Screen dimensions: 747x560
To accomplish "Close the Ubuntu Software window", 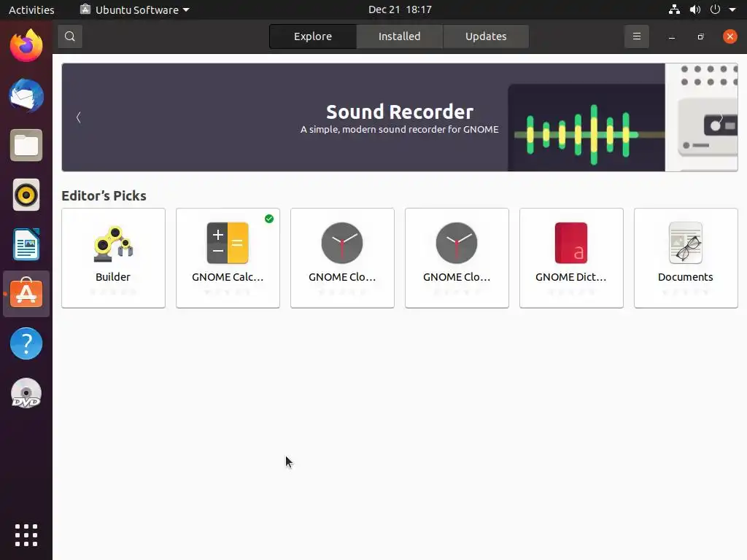I will tap(729, 36).
